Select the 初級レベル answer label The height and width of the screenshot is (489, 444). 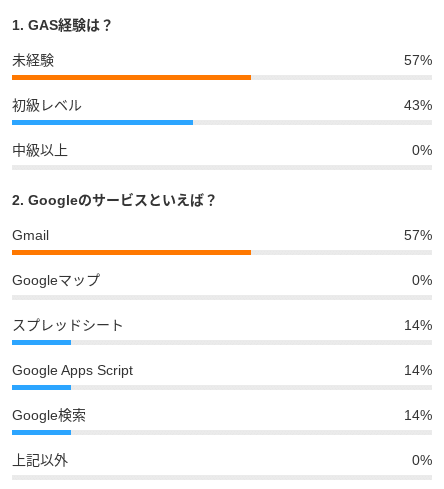pyautogui.click(x=47, y=105)
